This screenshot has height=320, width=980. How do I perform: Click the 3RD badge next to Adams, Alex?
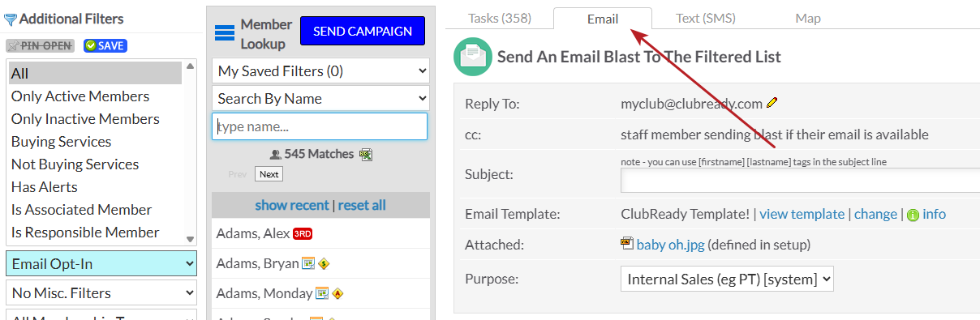coord(303,233)
